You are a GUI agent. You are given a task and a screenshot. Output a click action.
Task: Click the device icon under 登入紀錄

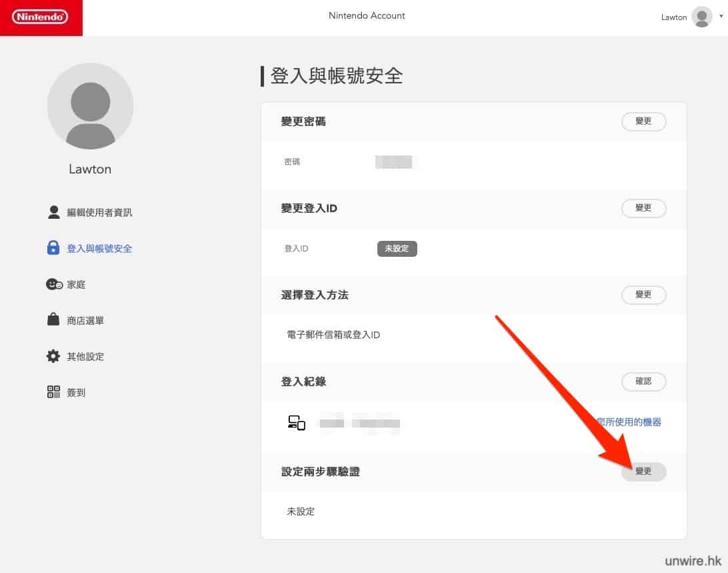(297, 422)
